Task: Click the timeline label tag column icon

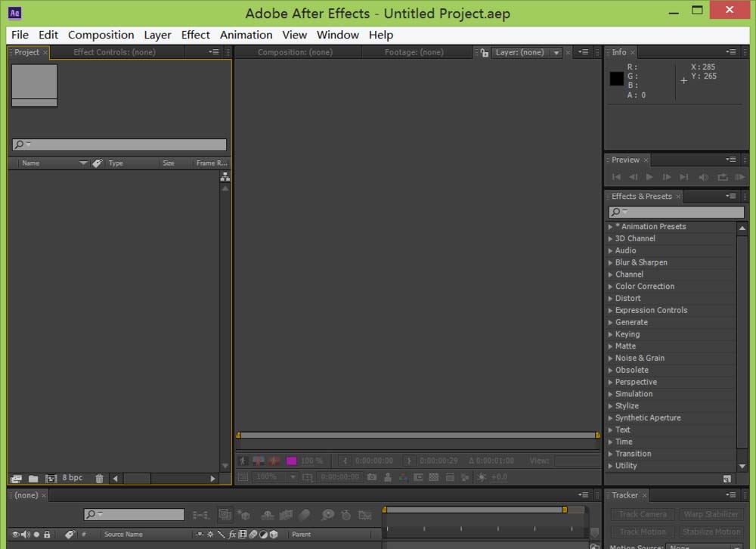Action: pos(70,534)
